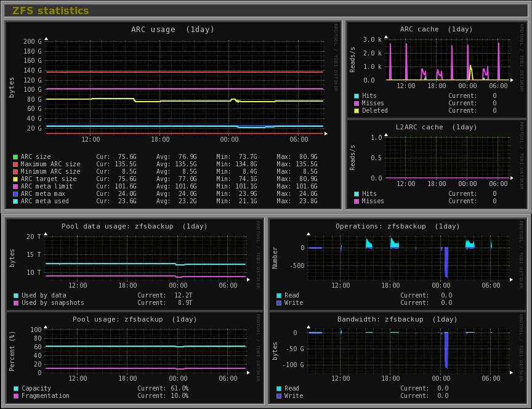Click the "ARC meta limit" legend label
532x409 pixels.
[x=46, y=187]
